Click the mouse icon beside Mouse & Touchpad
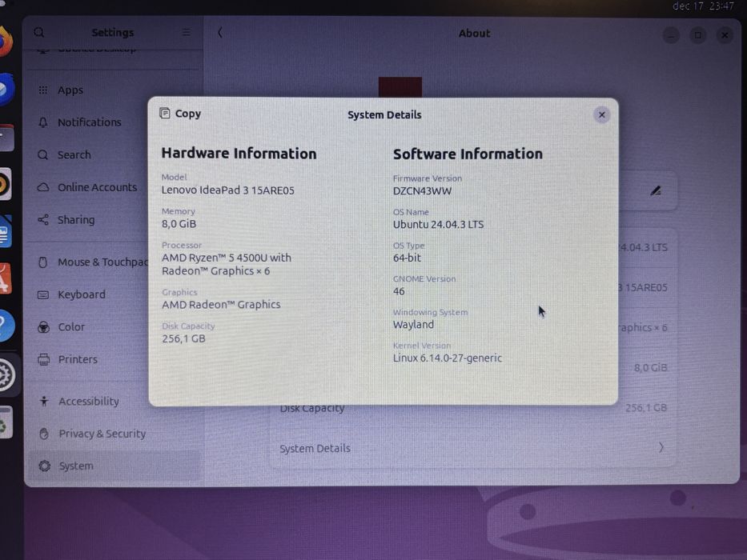Screen dimensions: 747x560 [43, 262]
